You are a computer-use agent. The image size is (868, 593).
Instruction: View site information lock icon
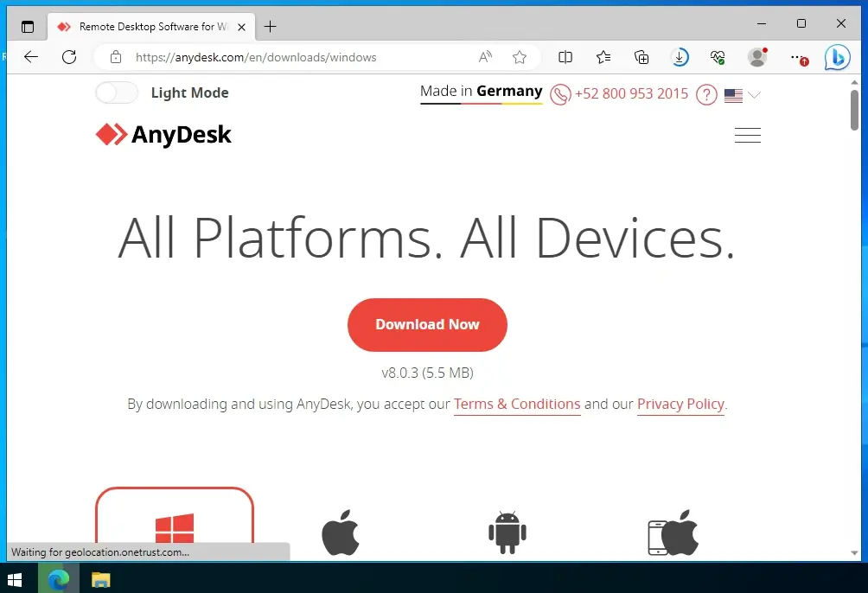116,57
